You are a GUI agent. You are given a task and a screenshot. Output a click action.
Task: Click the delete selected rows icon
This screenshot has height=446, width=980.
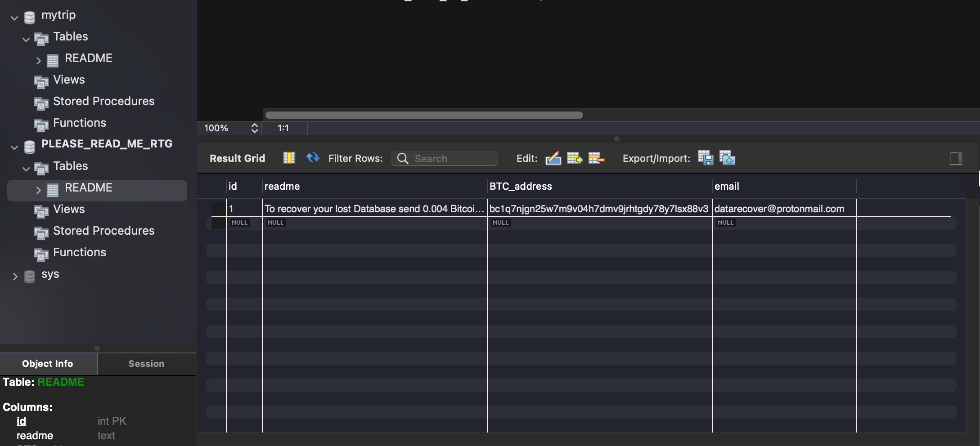coord(596,158)
